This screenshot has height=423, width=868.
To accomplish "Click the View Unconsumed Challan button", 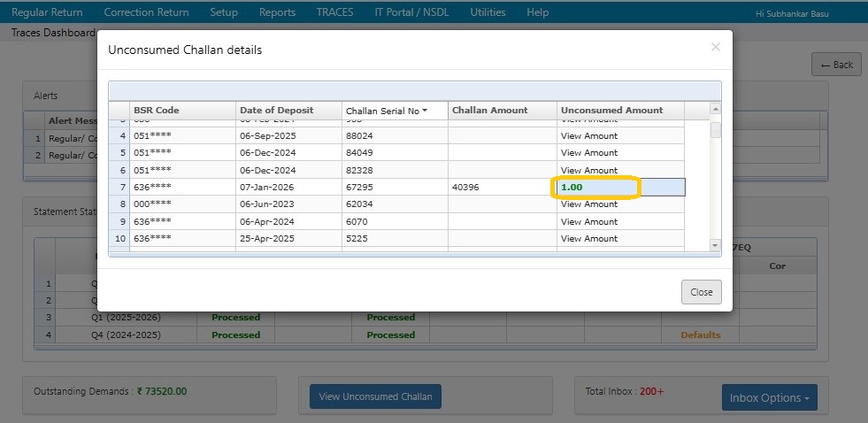I will (x=375, y=396).
